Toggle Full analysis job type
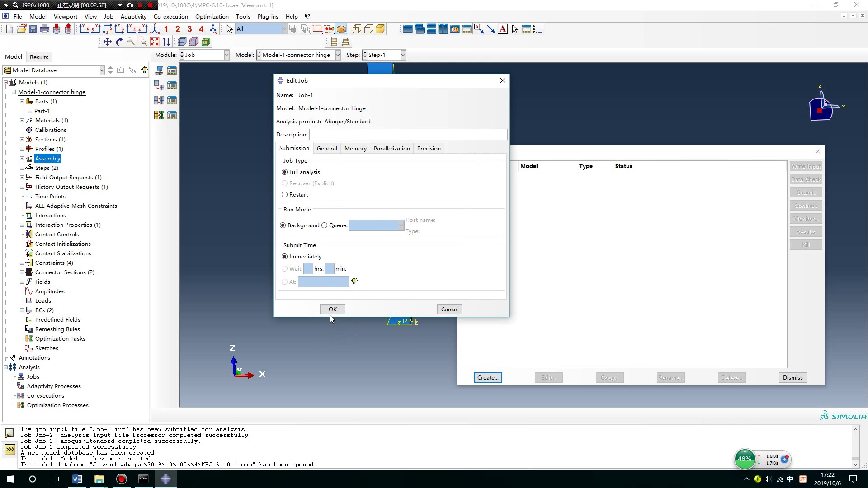 (x=284, y=172)
